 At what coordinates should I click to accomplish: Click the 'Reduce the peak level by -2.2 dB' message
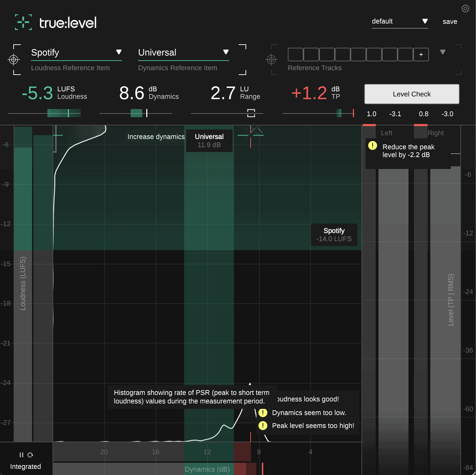[408, 151]
